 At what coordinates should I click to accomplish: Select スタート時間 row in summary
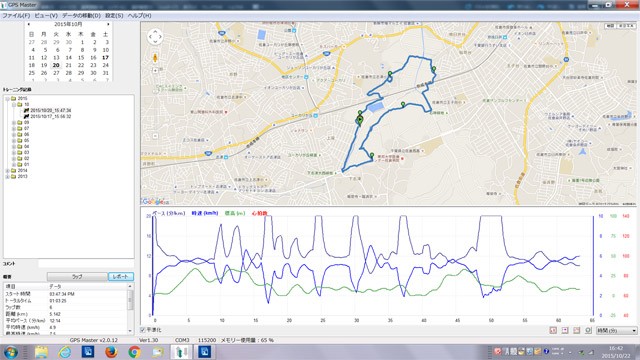point(65,294)
